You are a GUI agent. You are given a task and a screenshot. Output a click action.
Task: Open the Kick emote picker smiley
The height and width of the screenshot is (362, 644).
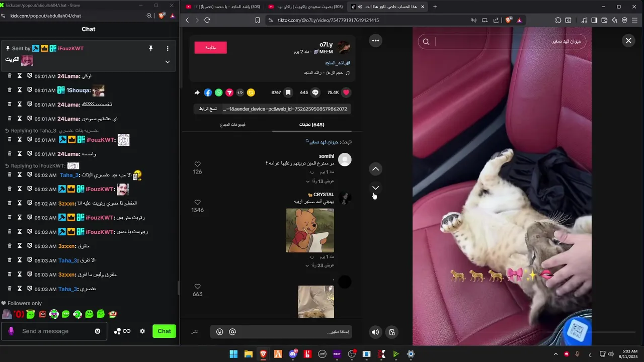(x=98, y=331)
